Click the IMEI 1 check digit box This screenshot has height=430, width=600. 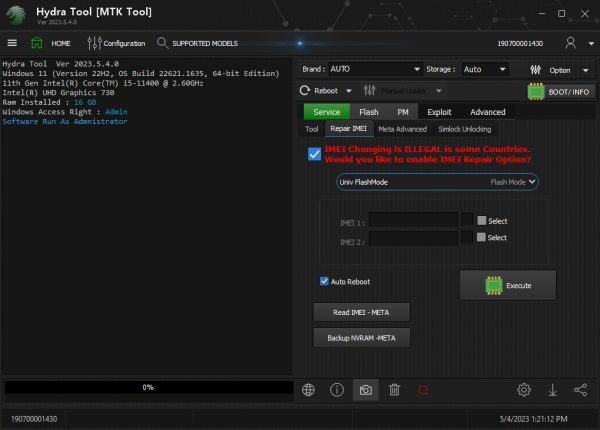467,220
